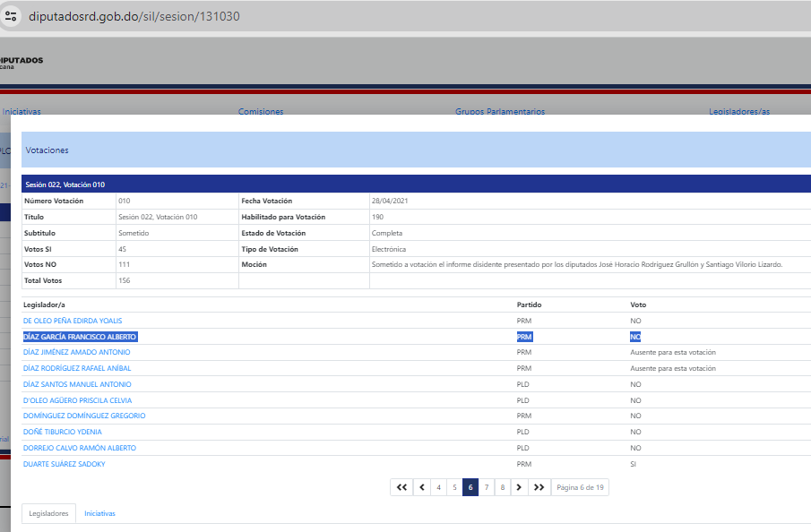The image size is (811, 532).
Task: Click the PLD party cell for DOÑE TIBURCIO
Action: coord(523,432)
